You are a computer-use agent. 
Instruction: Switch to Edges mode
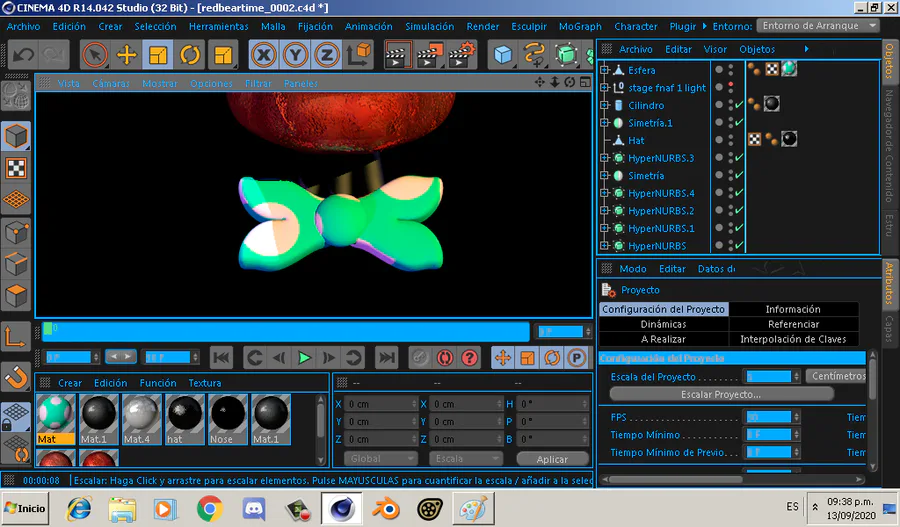pos(16,264)
